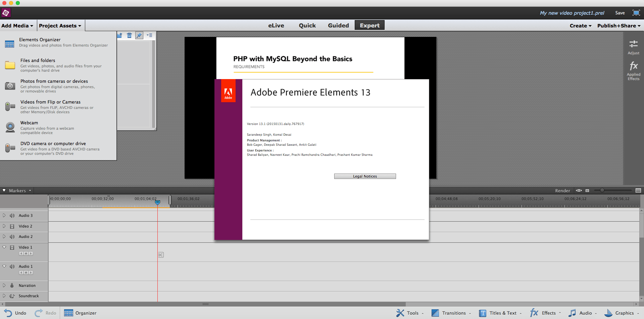Click the zoom out icon on timeline
The image size is (644, 319).
pos(587,190)
